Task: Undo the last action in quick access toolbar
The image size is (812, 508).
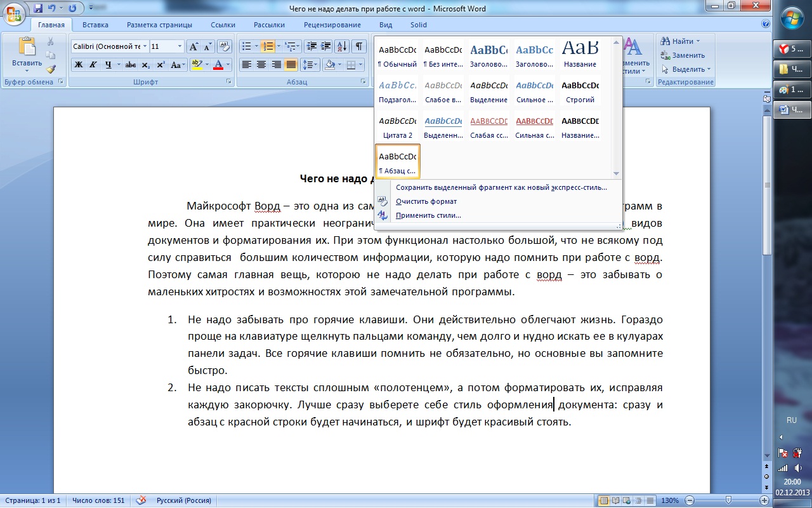Action: [51, 8]
